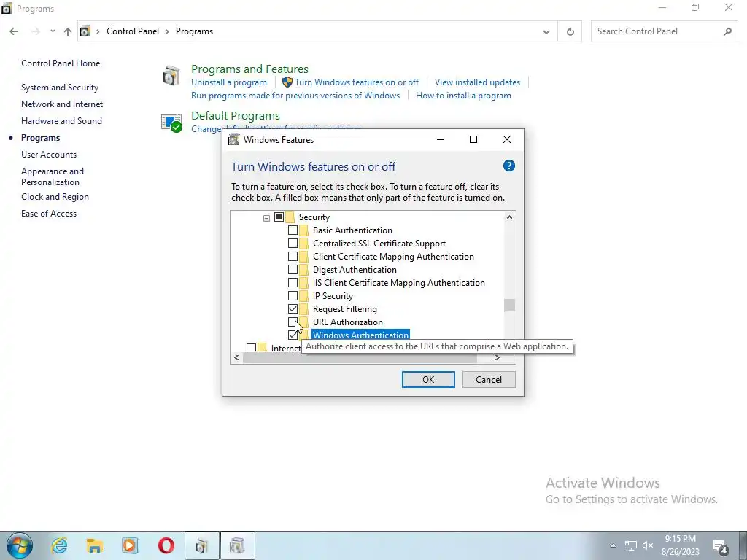
Task: Click View installed updates link
Action: (x=477, y=82)
